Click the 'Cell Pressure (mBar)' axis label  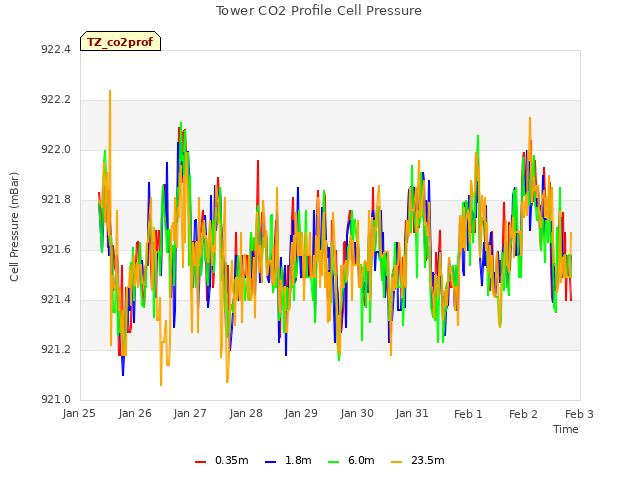point(14,227)
